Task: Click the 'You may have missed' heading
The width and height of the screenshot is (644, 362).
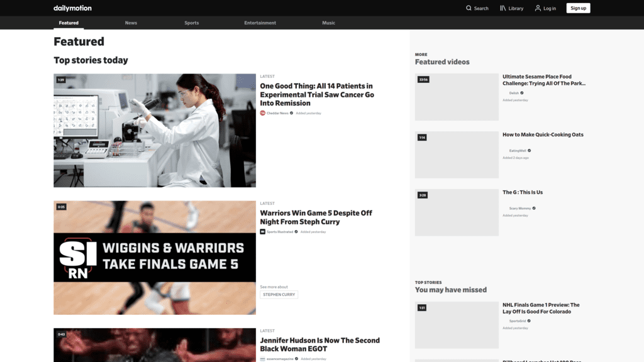Action: (x=451, y=290)
